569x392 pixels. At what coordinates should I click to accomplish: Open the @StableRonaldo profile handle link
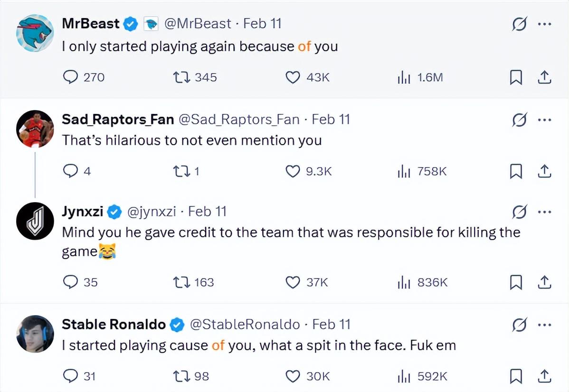click(245, 325)
